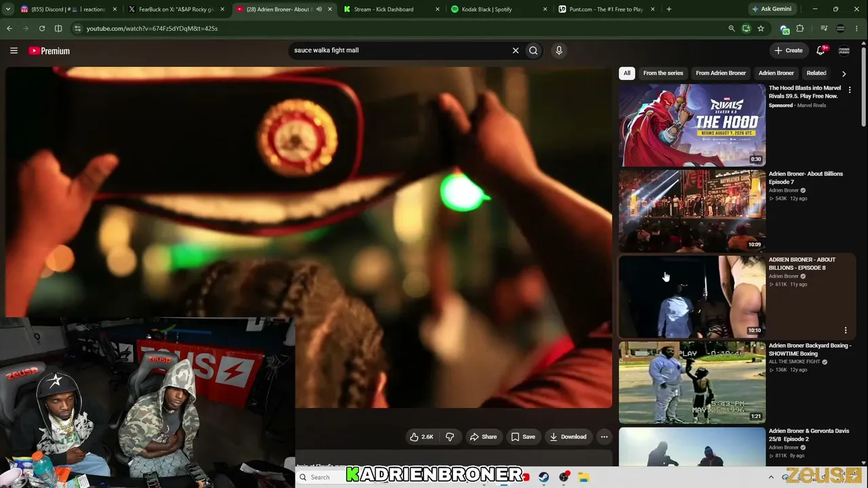Click the Marvel Rivals The Hood thumbnail

(692, 125)
